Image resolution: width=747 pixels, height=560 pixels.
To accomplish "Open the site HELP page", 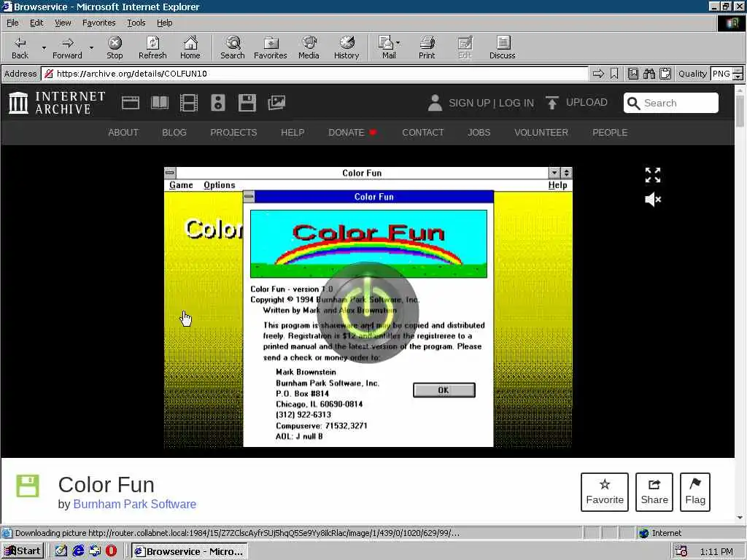I will click(292, 133).
